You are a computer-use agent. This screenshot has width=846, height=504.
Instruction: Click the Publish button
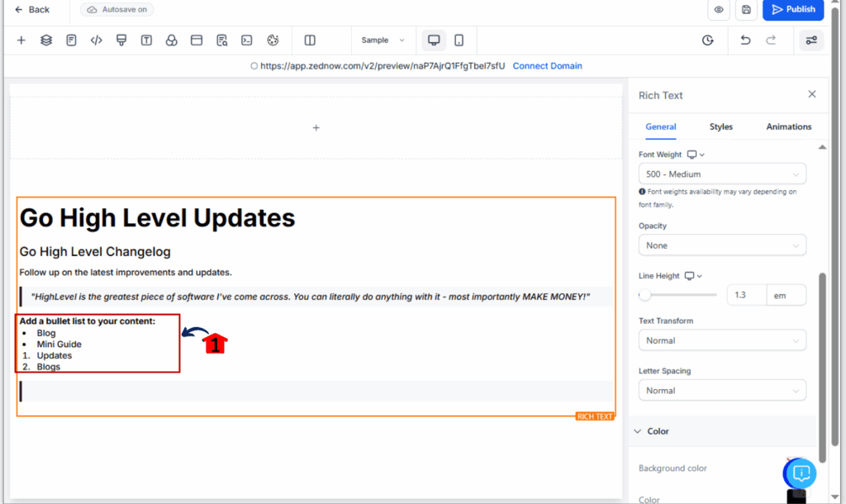click(x=793, y=10)
